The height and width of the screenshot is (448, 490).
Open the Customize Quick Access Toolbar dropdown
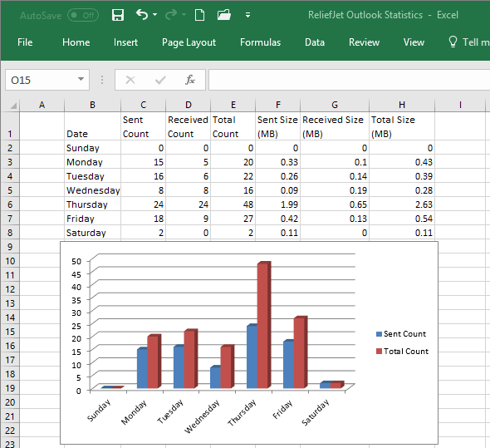click(x=247, y=15)
